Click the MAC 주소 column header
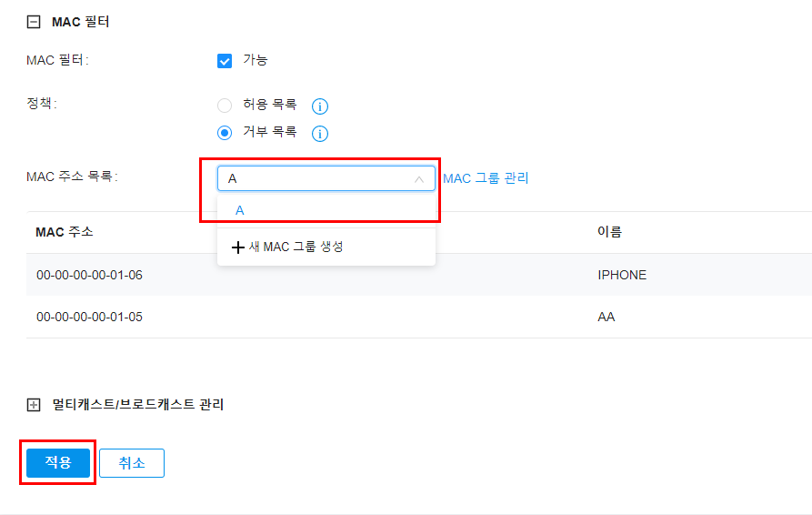 pos(65,232)
